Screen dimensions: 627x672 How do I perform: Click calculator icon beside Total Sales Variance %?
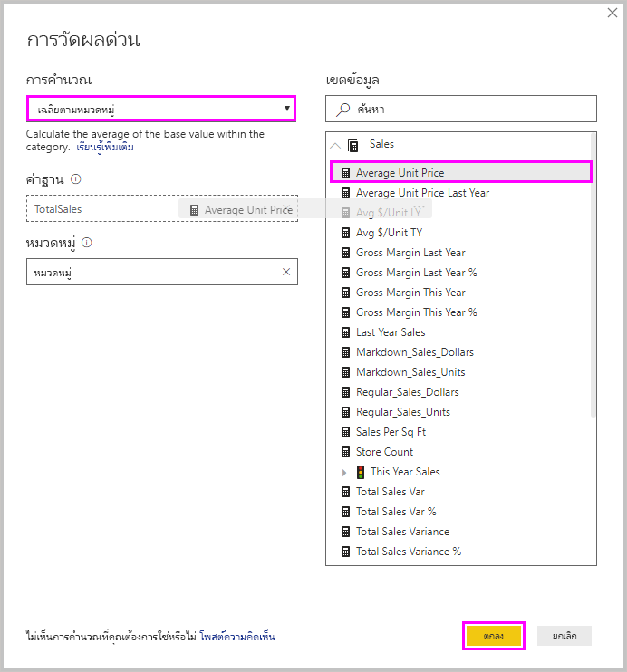pyautogui.click(x=345, y=552)
